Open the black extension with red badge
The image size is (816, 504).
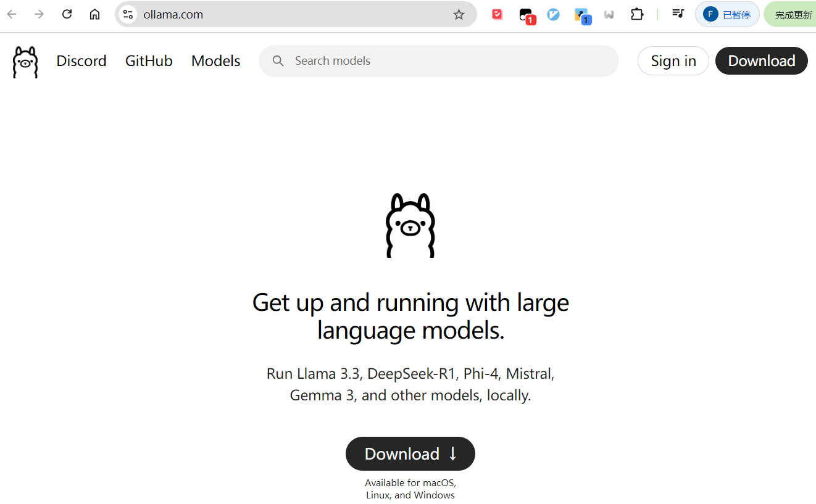[526, 15]
